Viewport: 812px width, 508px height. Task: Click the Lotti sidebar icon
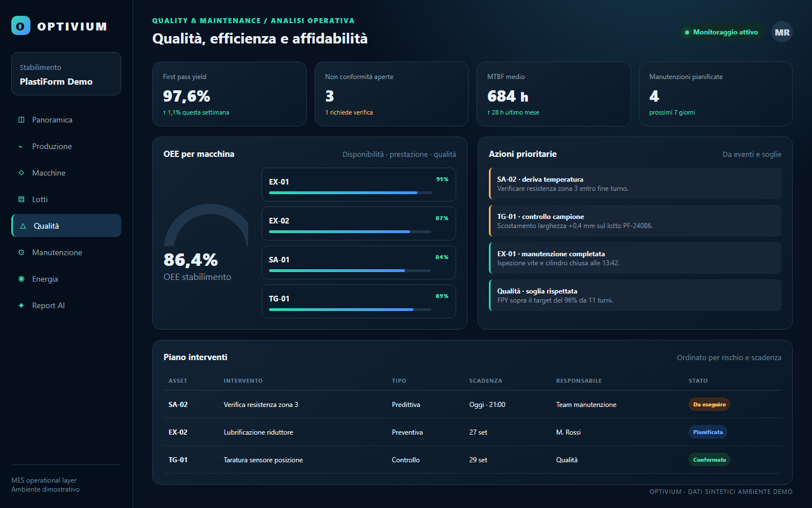click(21, 199)
